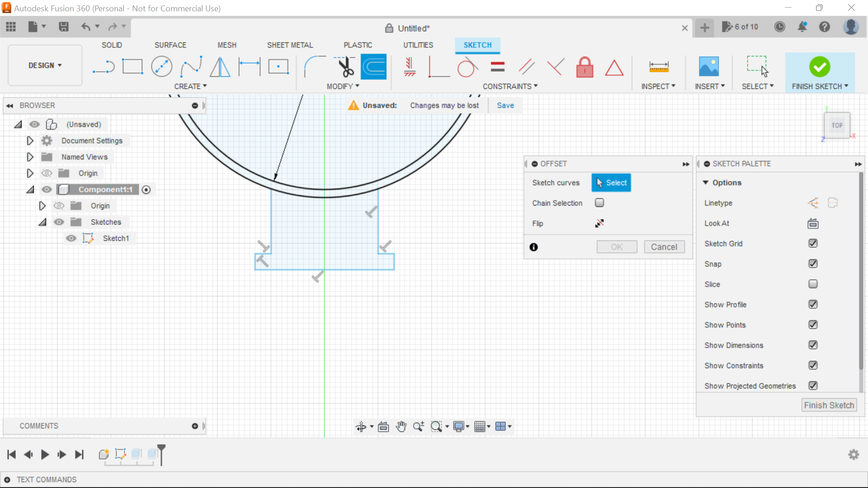Open the Measure tool in Inspect panel
Viewport: 868px width, 488px height.
[x=659, y=66]
